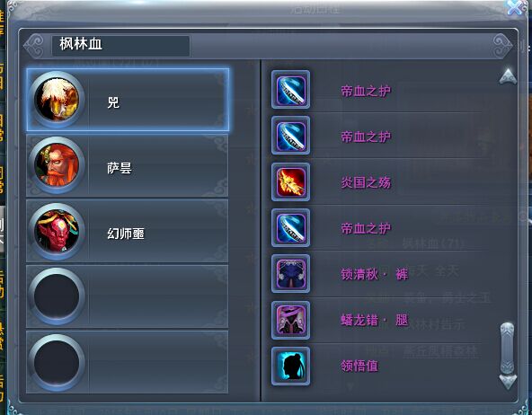Click the third 帝血之护 bracelet icon
532x415 pixels.
[x=290, y=228]
